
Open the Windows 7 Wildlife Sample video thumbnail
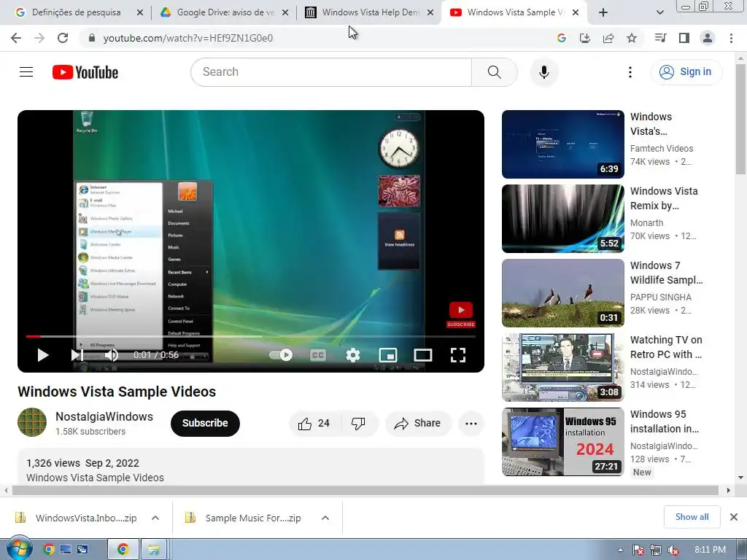pyautogui.click(x=562, y=293)
